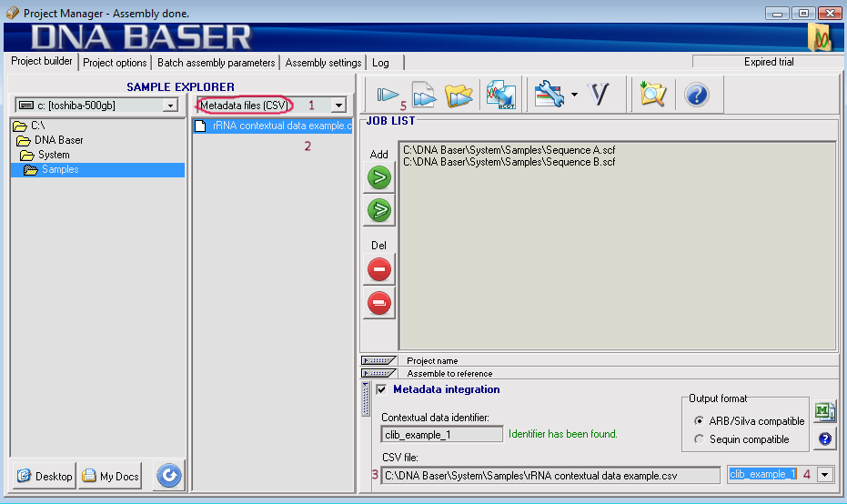
Task: Select ARB/Silva compatible output format
Action: [699, 421]
